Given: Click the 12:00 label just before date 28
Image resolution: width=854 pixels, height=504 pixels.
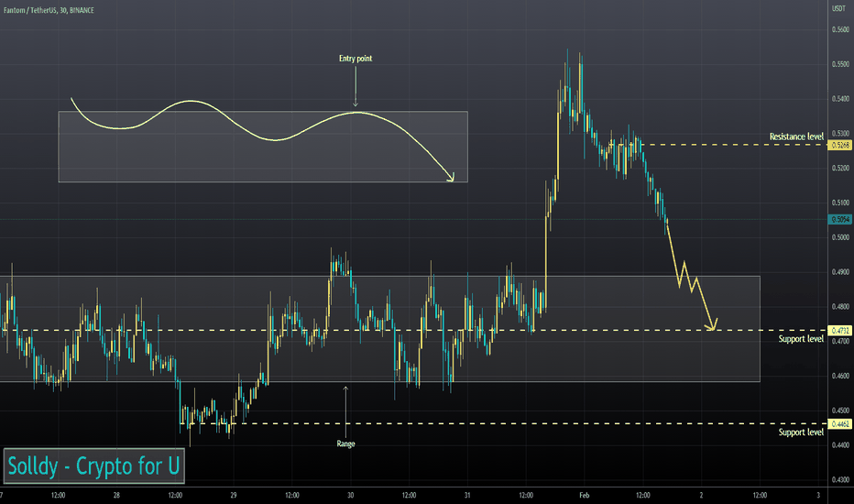Looking at the screenshot, I should point(59,495).
